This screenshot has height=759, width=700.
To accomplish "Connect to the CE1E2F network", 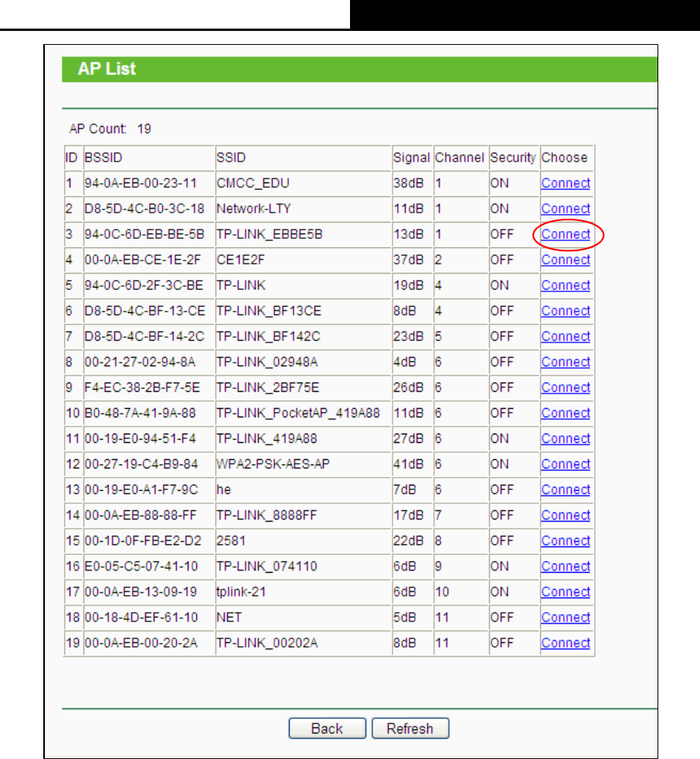I will click(566, 260).
